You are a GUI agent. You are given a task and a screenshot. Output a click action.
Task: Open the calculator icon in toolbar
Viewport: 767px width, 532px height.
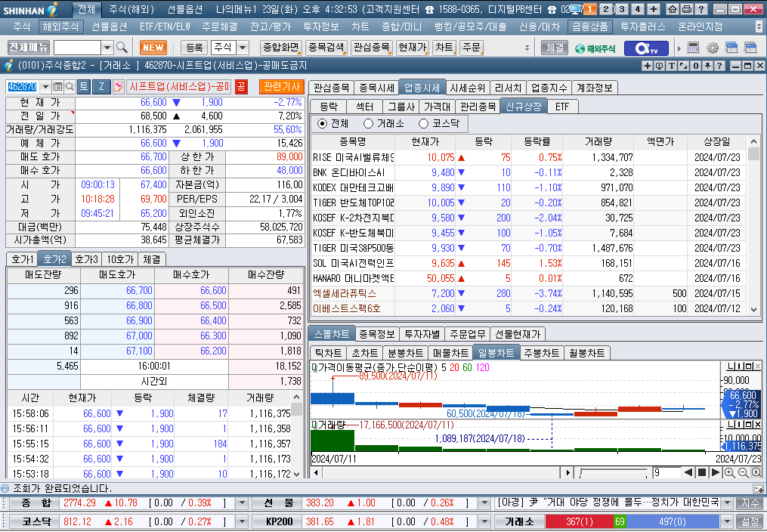pos(693,48)
